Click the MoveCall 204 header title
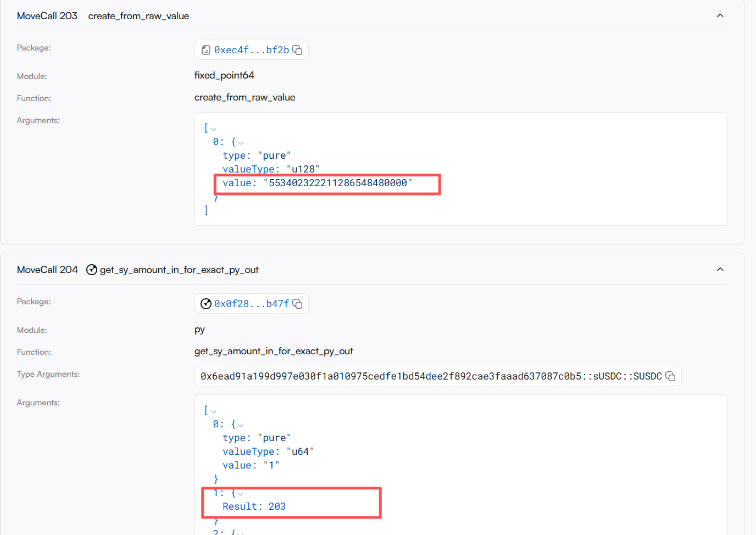The image size is (756, 535). tap(47, 270)
